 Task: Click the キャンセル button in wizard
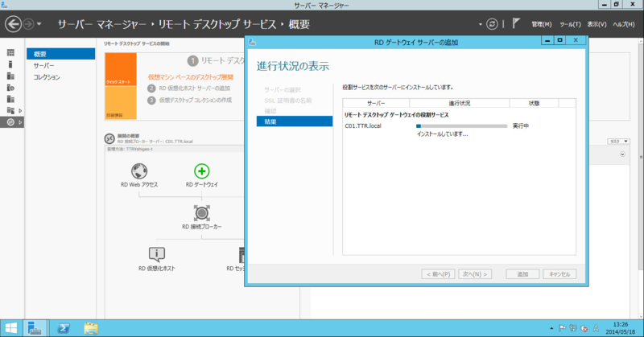pyautogui.click(x=559, y=273)
